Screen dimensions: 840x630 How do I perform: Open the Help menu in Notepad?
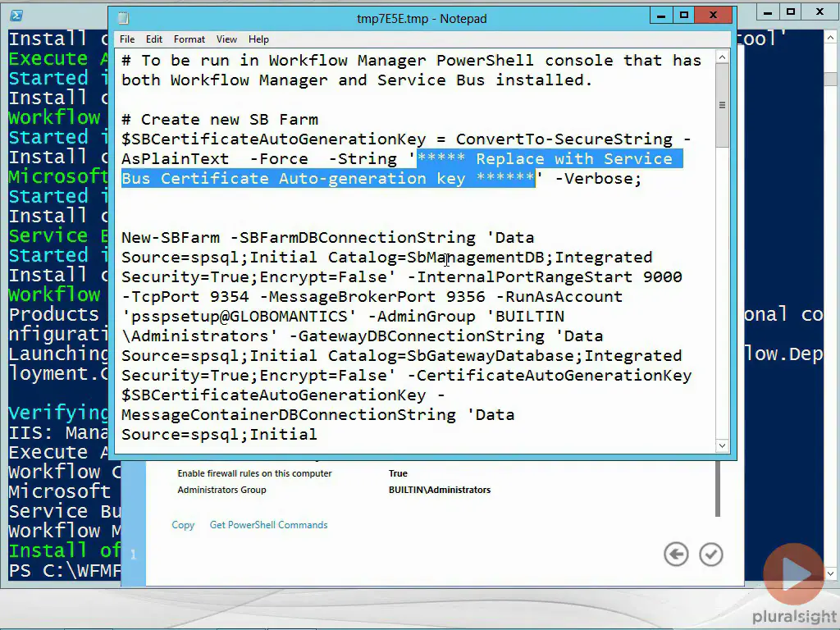(x=258, y=39)
